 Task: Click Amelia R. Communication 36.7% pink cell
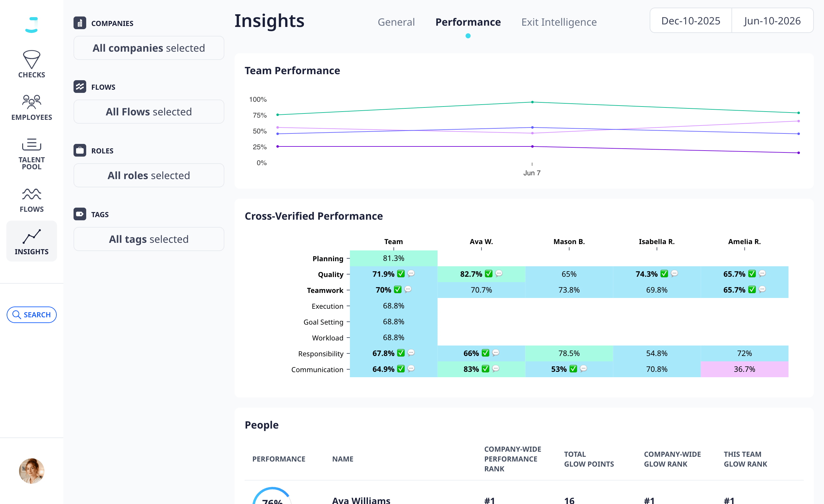click(x=744, y=369)
